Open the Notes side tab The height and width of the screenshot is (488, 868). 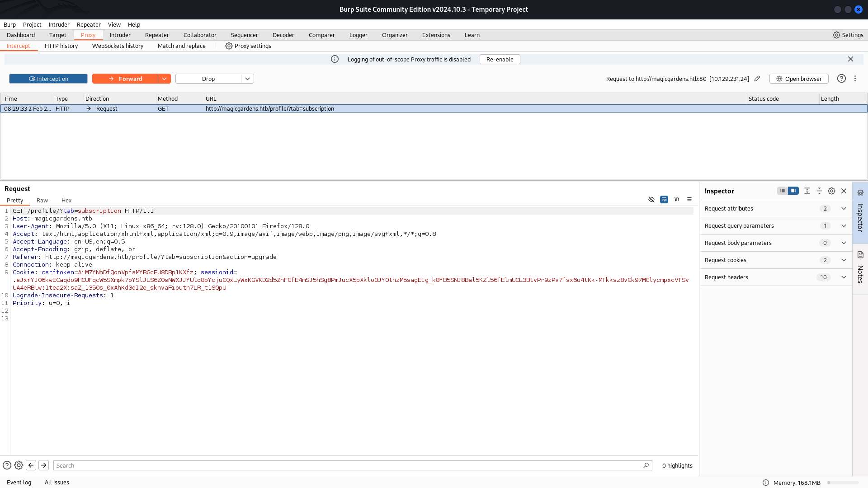[x=860, y=269]
